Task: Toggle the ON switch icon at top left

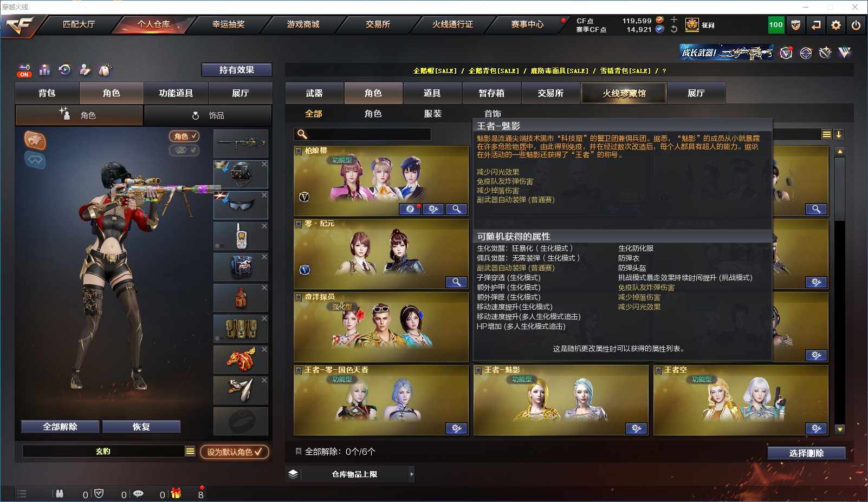Action: [24, 70]
